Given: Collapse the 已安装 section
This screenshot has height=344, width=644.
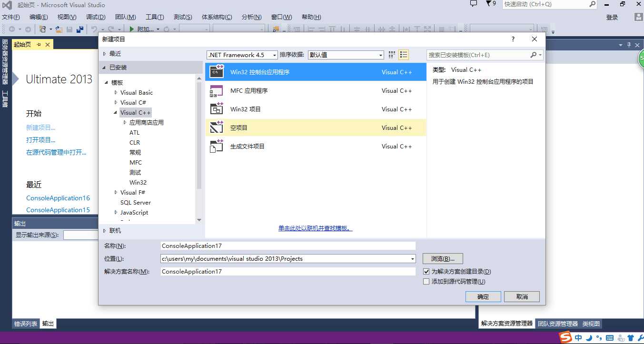Looking at the screenshot, I should [104, 68].
